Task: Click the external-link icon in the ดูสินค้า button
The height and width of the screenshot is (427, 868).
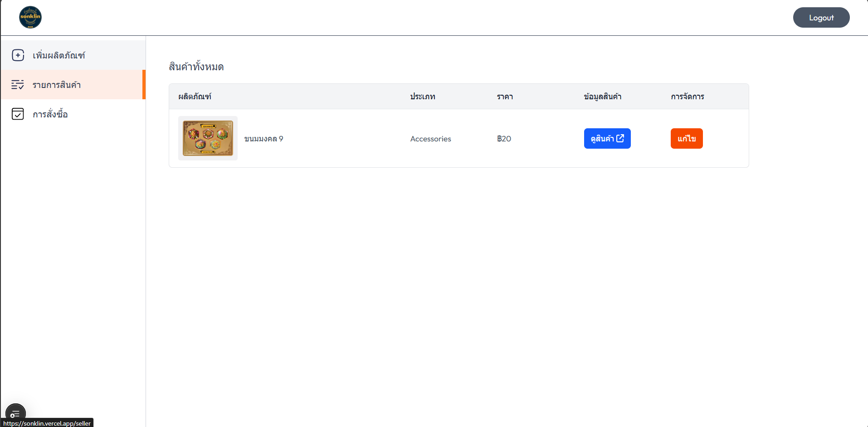Action: 620,138
